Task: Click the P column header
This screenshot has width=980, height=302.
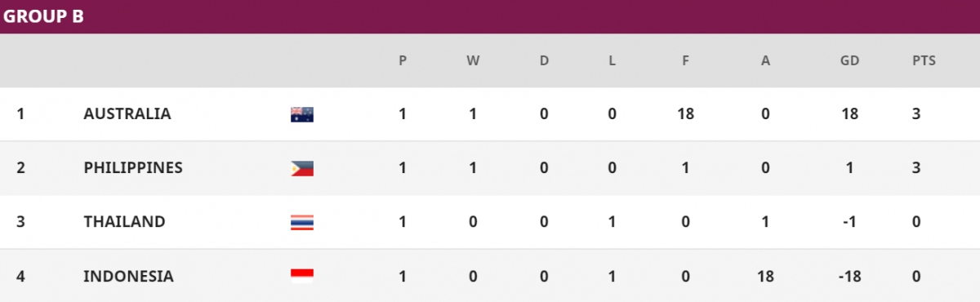Action: pyautogui.click(x=403, y=60)
